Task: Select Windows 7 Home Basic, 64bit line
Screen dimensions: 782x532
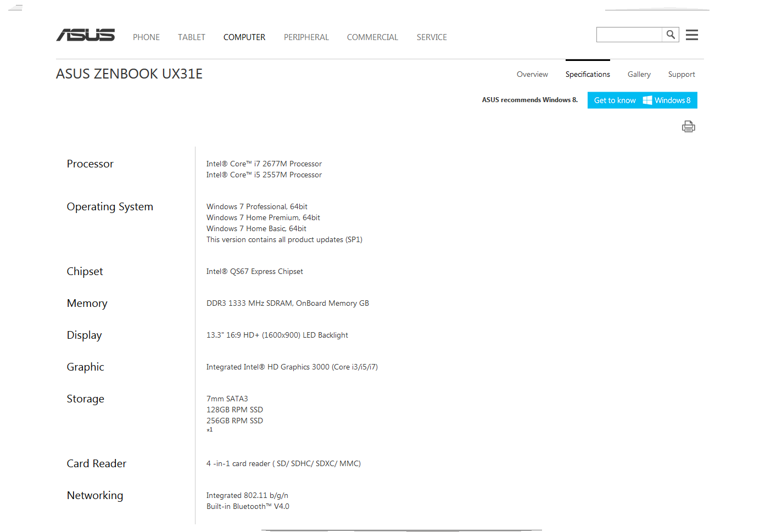Action: 256,228
